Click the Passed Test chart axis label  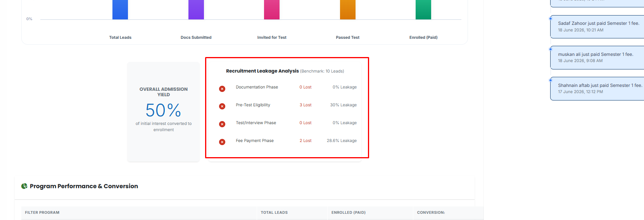coord(348,38)
